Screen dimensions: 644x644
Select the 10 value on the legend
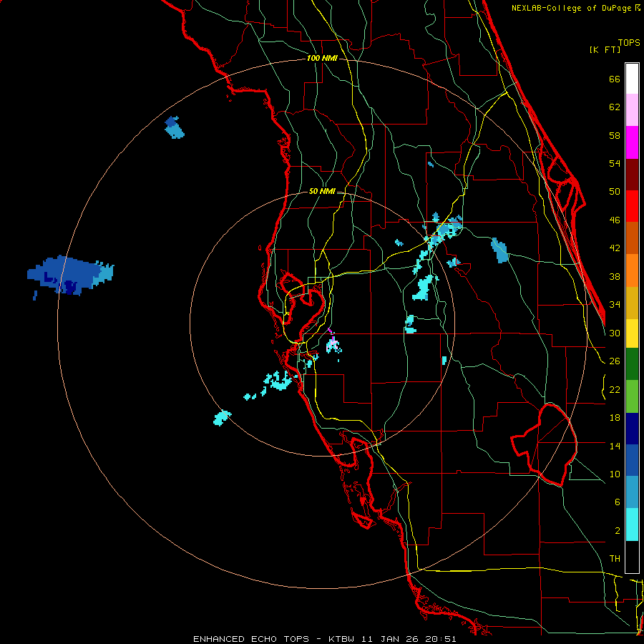point(615,474)
